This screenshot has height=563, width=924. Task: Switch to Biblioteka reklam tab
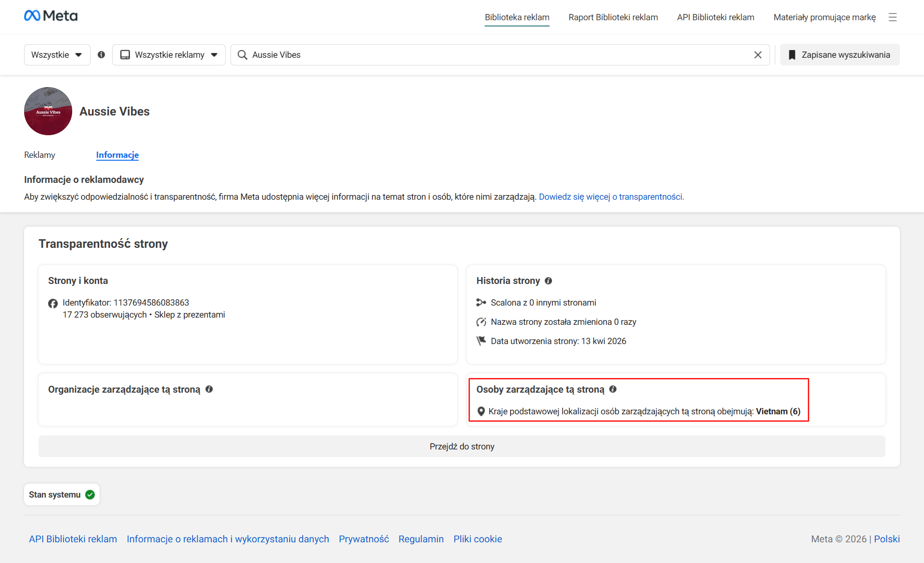(517, 17)
